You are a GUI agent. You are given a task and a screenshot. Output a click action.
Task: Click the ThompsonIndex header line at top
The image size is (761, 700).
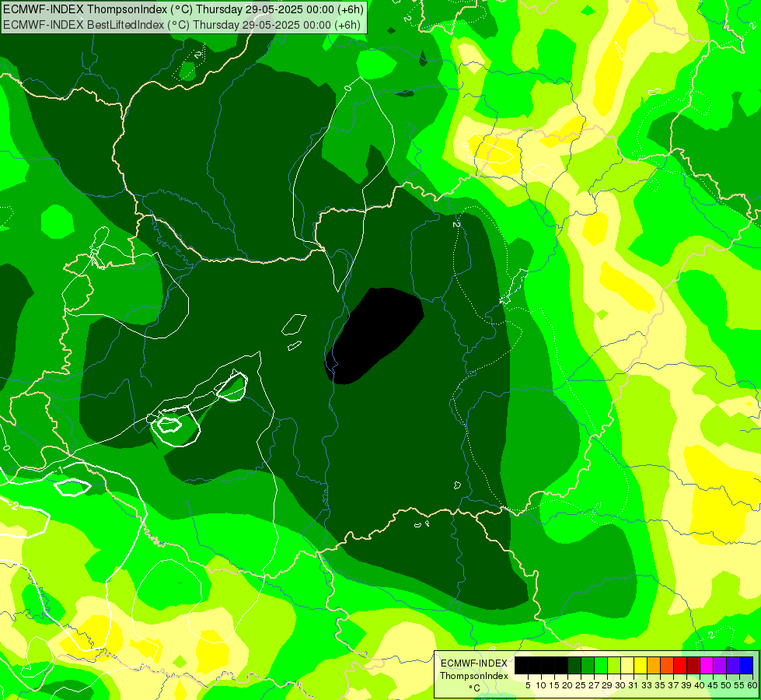[x=183, y=9]
